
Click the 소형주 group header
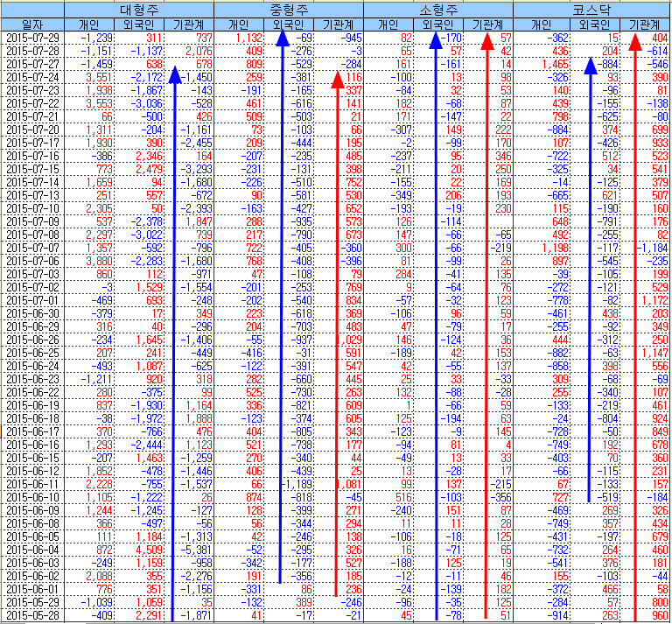(437, 11)
